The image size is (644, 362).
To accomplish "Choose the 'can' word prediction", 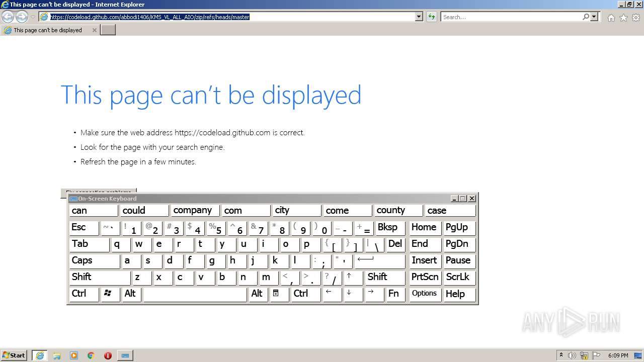I will point(94,210).
